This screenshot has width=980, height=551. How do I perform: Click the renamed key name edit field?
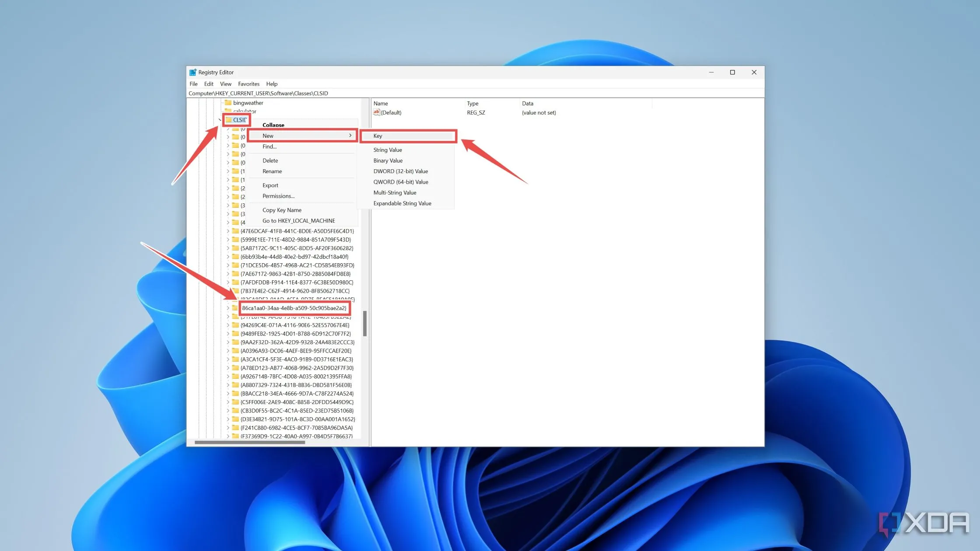tap(294, 308)
